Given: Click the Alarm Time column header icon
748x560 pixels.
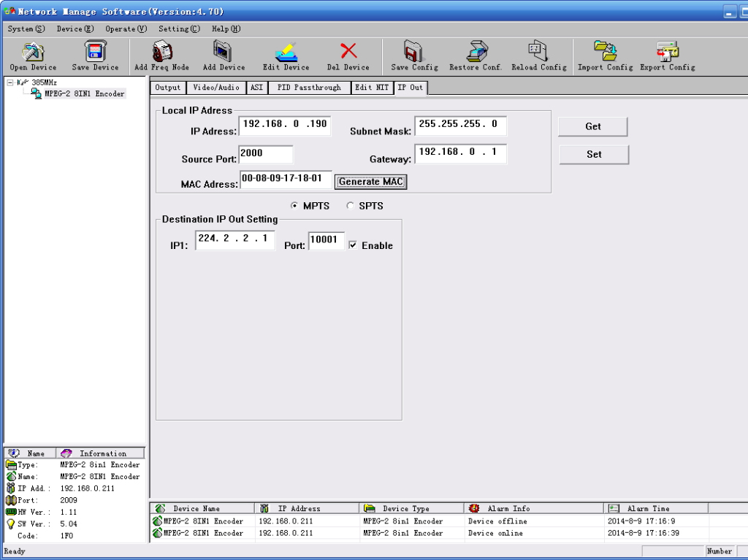Looking at the screenshot, I should [x=614, y=508].
